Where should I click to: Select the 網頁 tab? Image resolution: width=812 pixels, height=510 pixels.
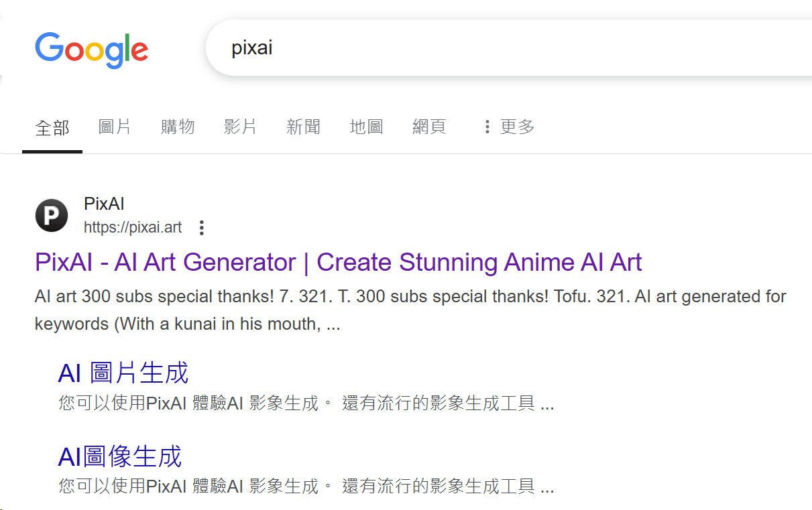click(x=429, y=127)
